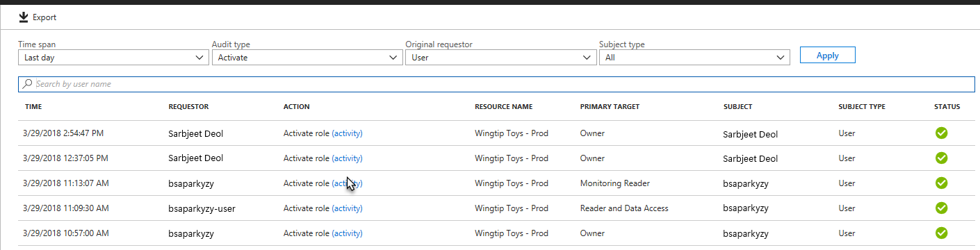Click green status checkmark for 12:37:05 PM row

[x=942, y=158]
